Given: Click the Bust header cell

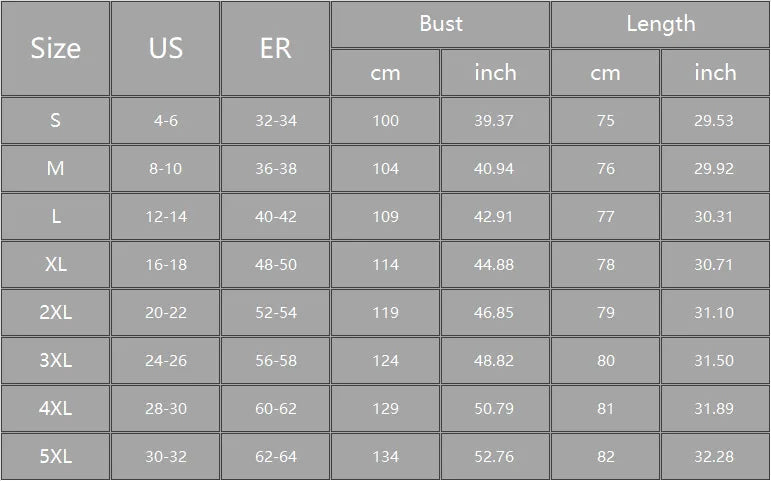Looking at the screenshot, I should 441,24.
